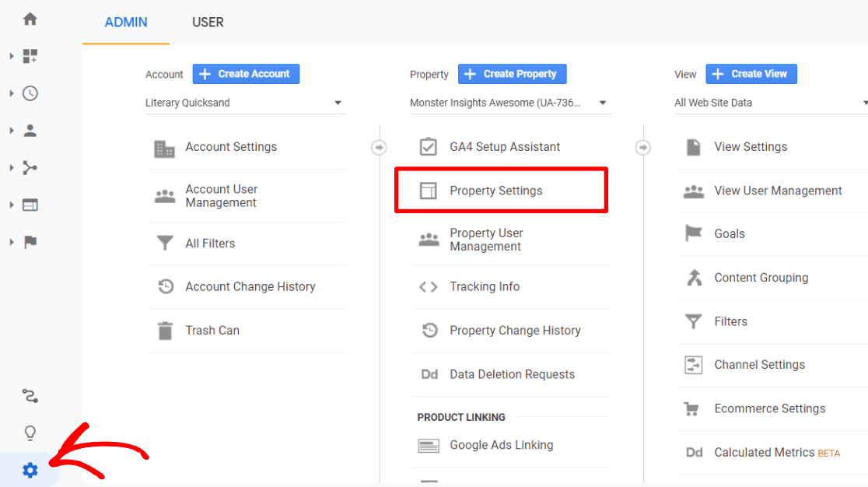Open the Literary Quicksand account dropdown
The image size is (868, 487).
point(246,103)
